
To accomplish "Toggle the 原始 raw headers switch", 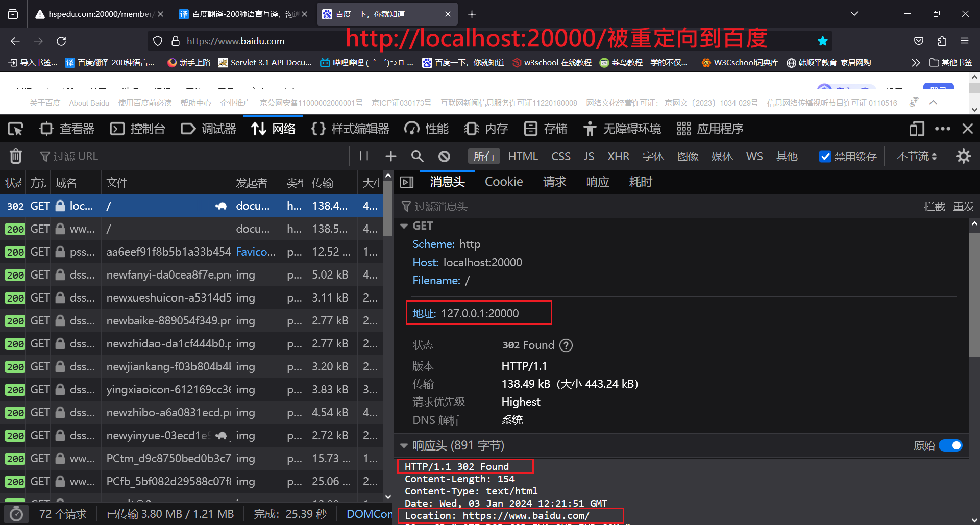I will [950, 446].
